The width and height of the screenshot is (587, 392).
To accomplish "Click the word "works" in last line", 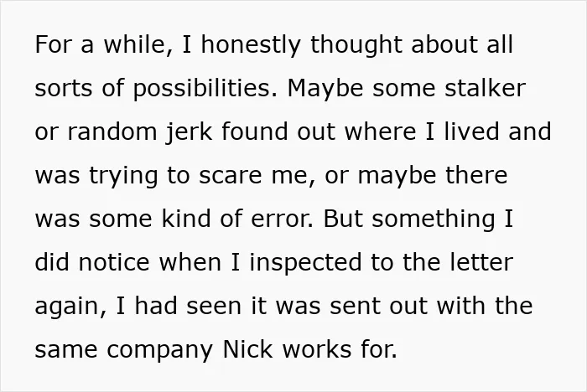I will 317,350.
